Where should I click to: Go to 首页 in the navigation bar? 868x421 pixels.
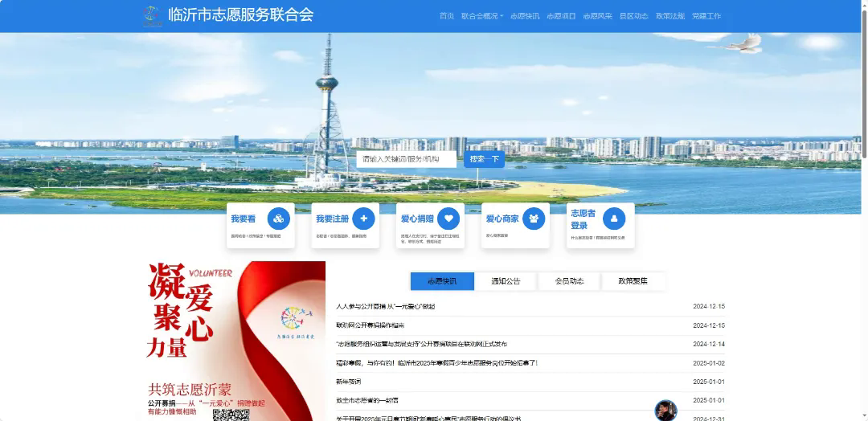(x=447, y=16)
